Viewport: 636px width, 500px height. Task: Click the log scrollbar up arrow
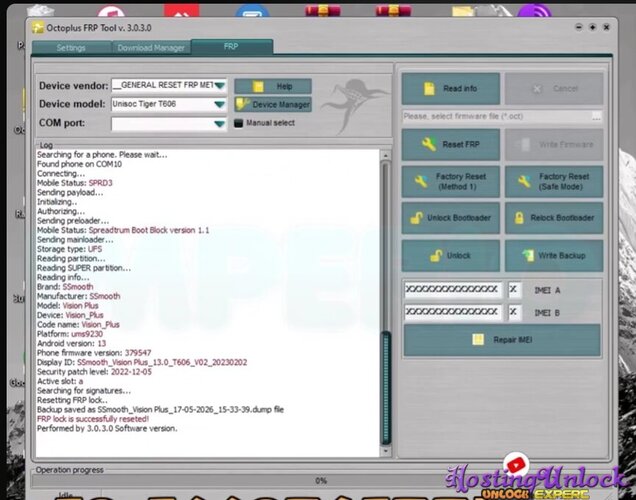[x=386, y=156]
